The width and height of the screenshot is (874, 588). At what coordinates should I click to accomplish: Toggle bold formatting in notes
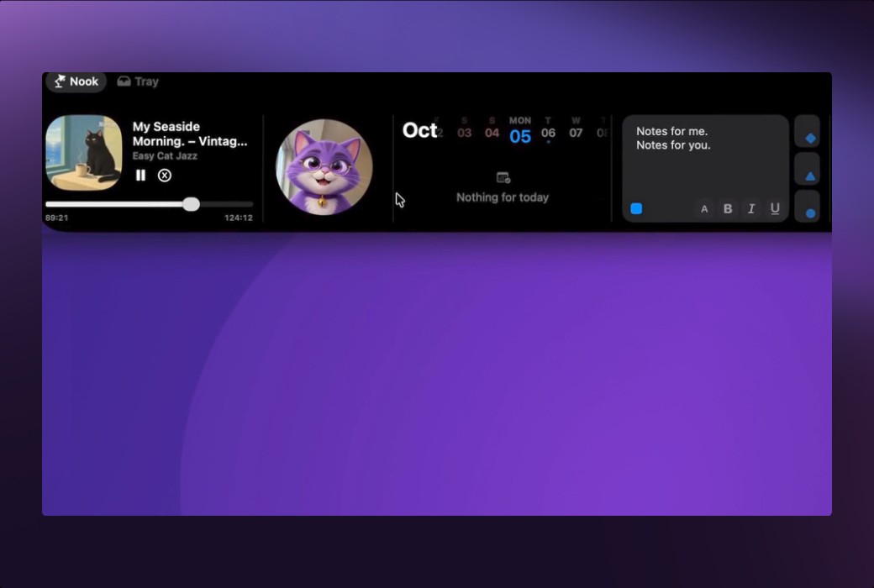(x=728, y=209)
